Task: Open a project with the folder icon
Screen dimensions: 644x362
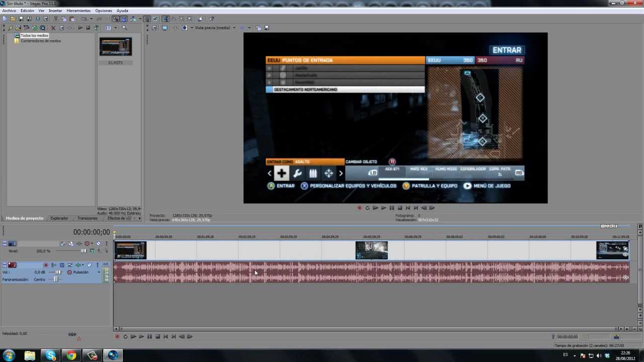Action: click(x=13, y=19)
